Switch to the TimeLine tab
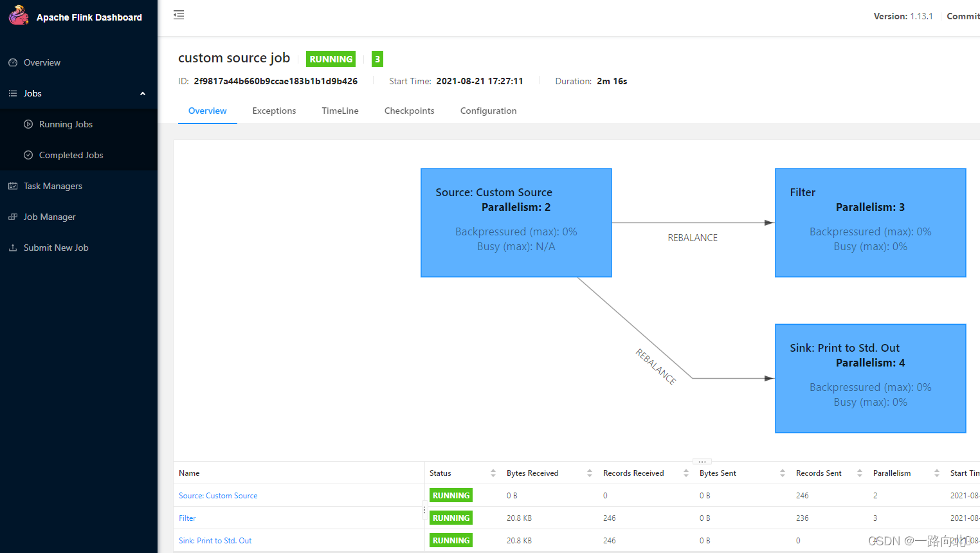 click(340, 111)
